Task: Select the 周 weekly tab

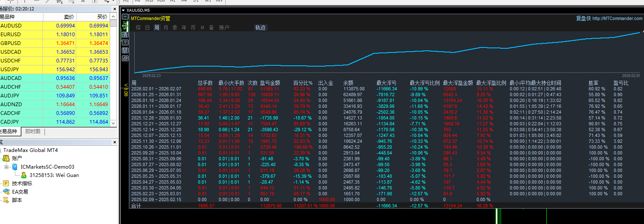Action: (156, 28)
